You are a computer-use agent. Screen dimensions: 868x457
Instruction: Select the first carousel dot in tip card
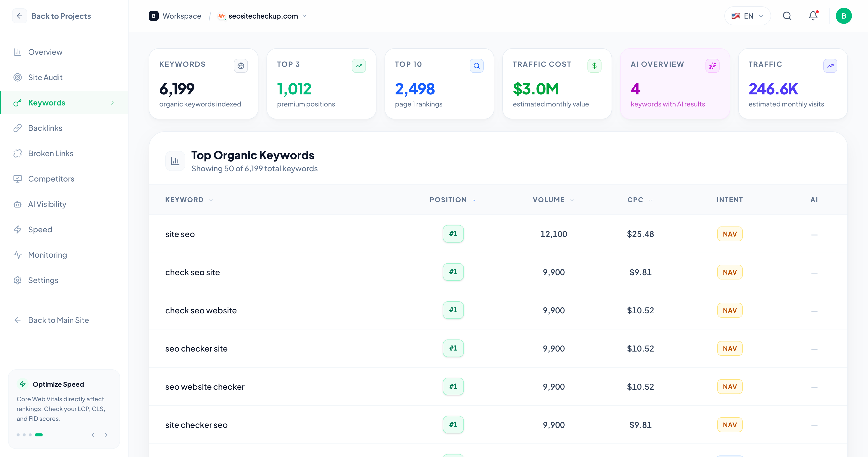(18, 435)
